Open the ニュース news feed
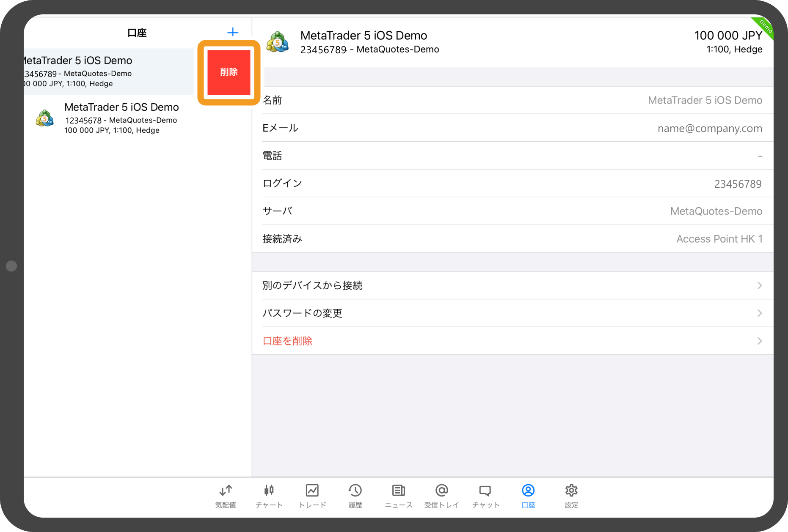Viewport: 788px width, 532px height. point(398,496)
